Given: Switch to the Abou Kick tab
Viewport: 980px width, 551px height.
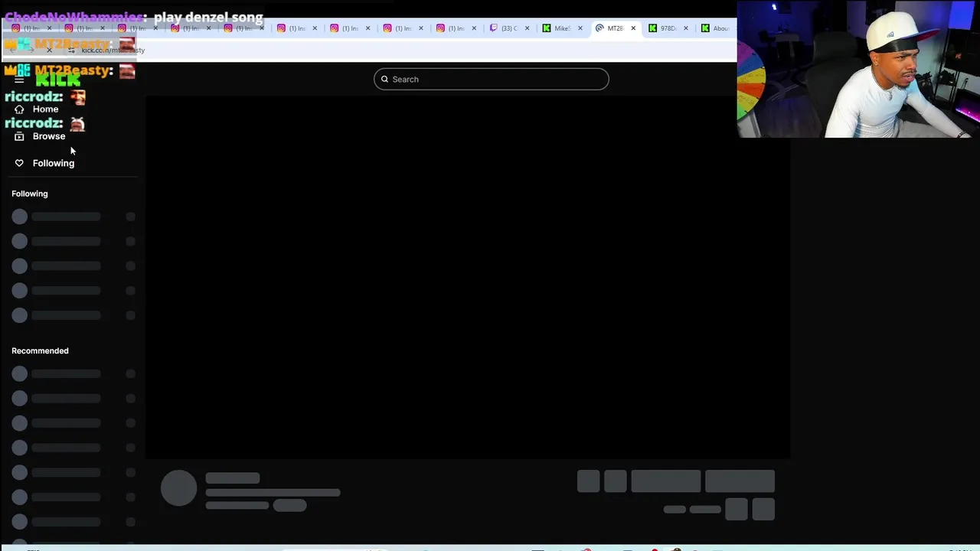Looking at the screenshot, I should 715,28.
